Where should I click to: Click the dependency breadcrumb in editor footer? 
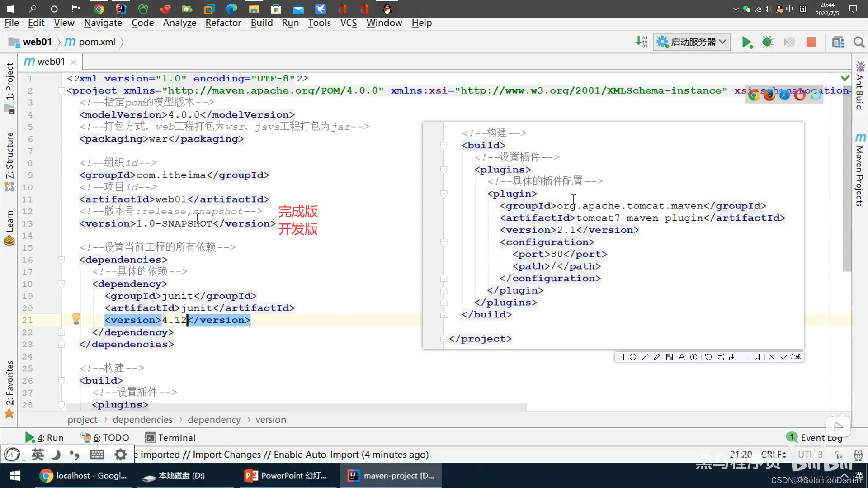pos(214,420)
